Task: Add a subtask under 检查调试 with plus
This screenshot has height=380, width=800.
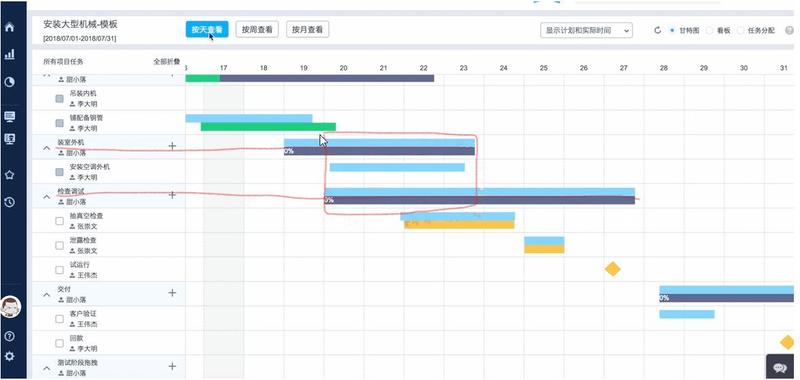Action: pyautogui.click(x=172, y=195)
